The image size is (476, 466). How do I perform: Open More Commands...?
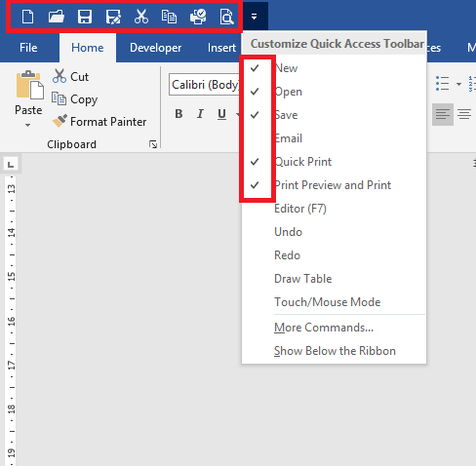334,328
